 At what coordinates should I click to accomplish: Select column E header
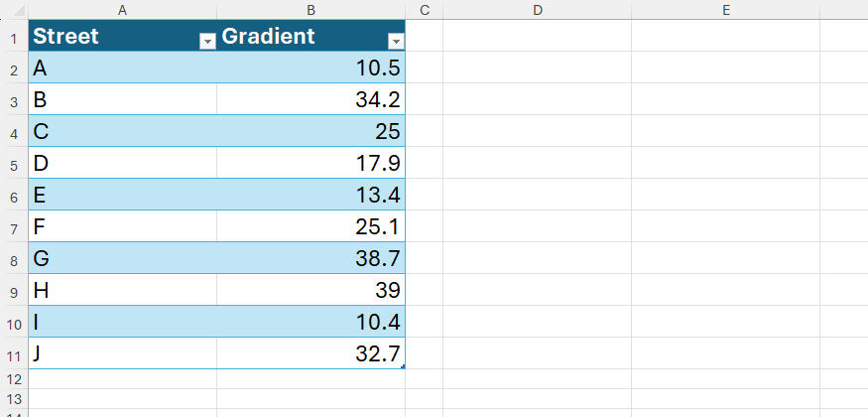coord(725,10)
